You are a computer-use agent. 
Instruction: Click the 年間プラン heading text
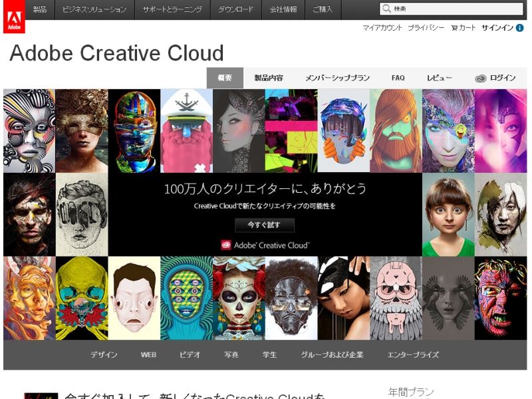[x=411, y=392]
